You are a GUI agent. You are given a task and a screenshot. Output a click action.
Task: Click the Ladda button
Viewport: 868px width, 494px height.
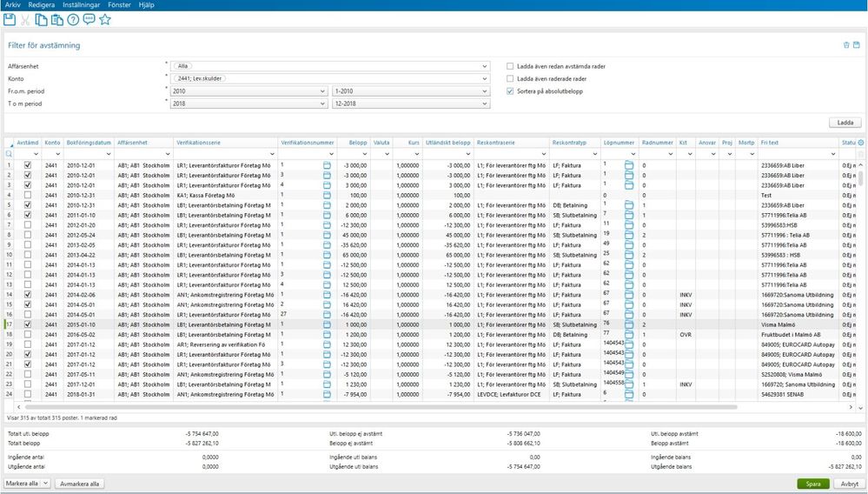coord(845,123)
